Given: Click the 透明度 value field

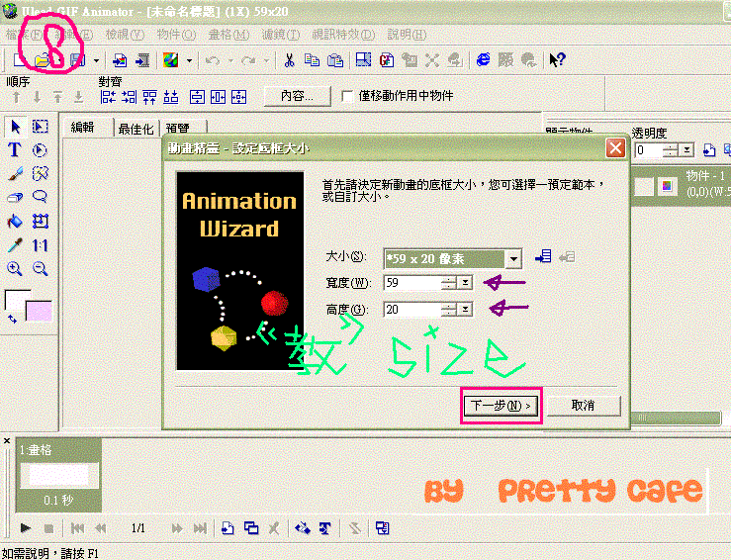Looking at the screenshot, I should (x=649, y=150).
